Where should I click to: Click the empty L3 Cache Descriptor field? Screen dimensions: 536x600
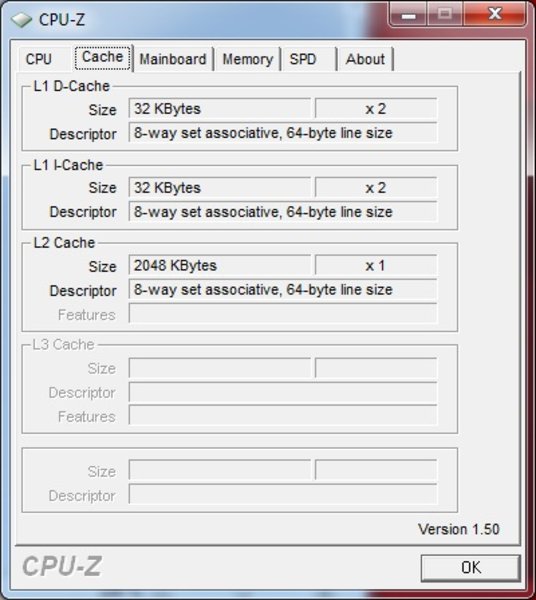(283, 392)
